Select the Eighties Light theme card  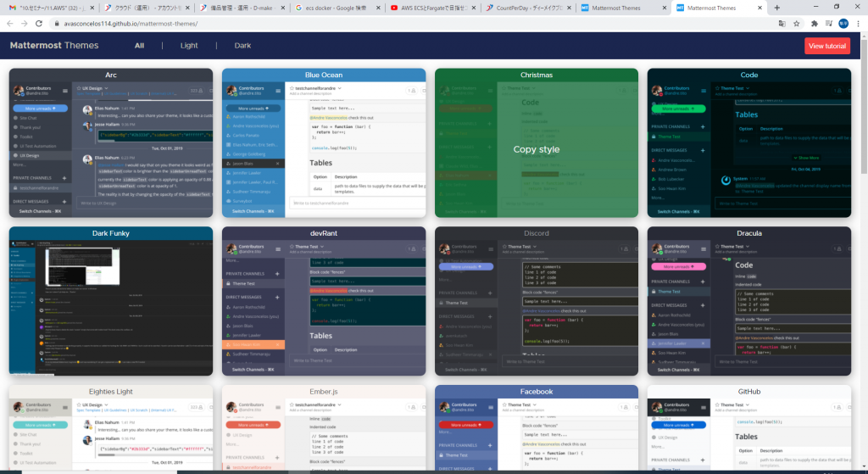click(111, 427)
